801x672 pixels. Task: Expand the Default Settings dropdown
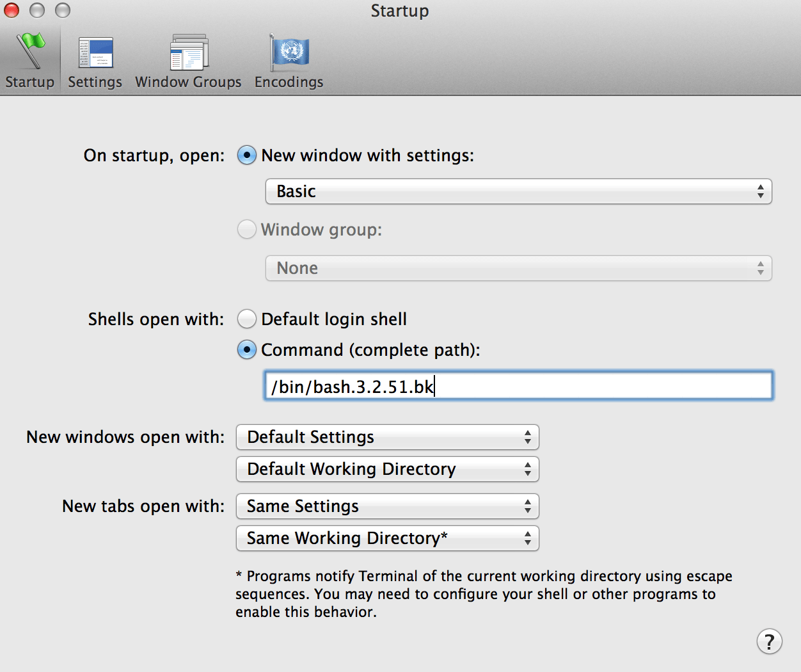point(388,437)
